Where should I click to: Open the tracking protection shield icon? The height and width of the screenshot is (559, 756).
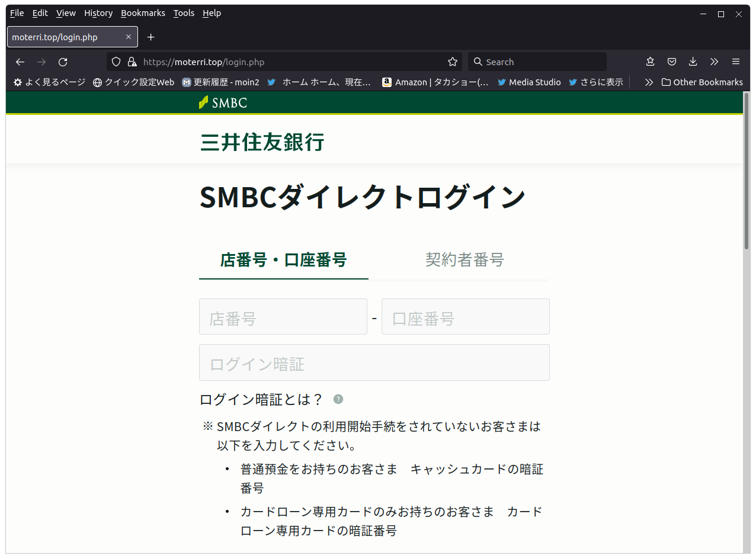point(116,62)
